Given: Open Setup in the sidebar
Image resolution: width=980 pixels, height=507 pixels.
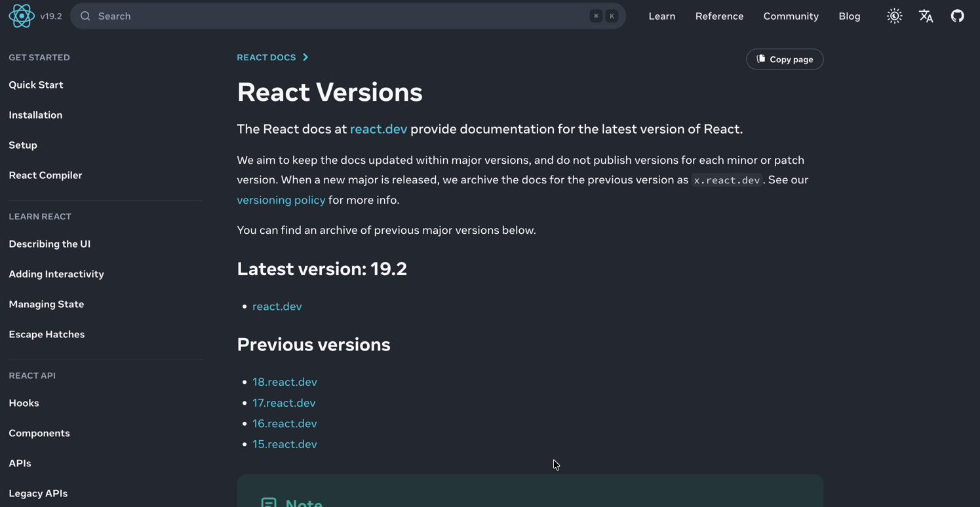Looking at the screenshot, I should coord(23,145).
